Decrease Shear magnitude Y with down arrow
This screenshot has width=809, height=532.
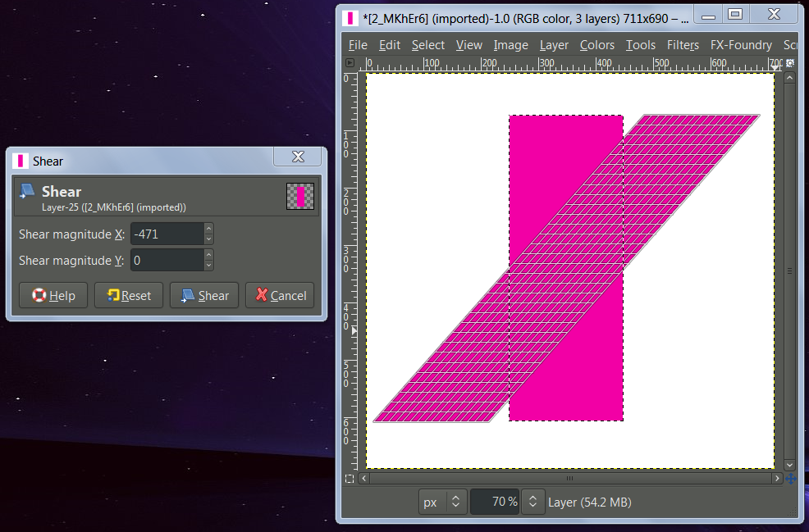208,266
